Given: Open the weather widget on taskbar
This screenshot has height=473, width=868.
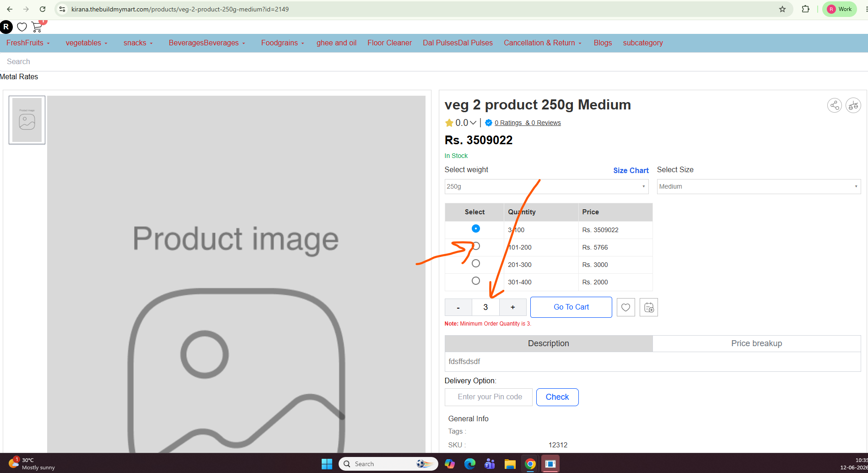Looking at the screenshot, I should pos(31,463).
